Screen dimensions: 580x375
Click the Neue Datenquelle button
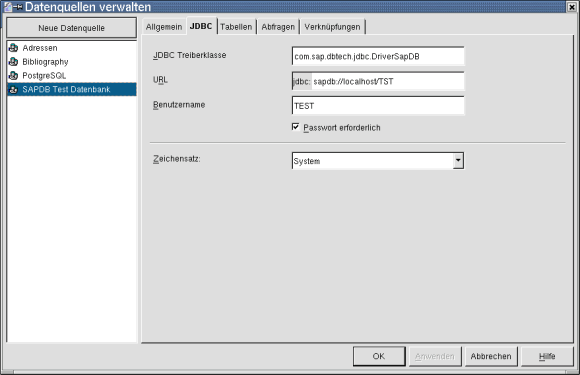tap(71, 28)
